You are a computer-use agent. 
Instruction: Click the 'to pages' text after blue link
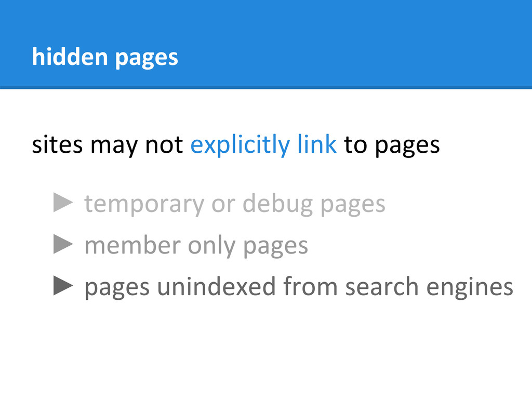pyautogui.click(x=392, y=145)
